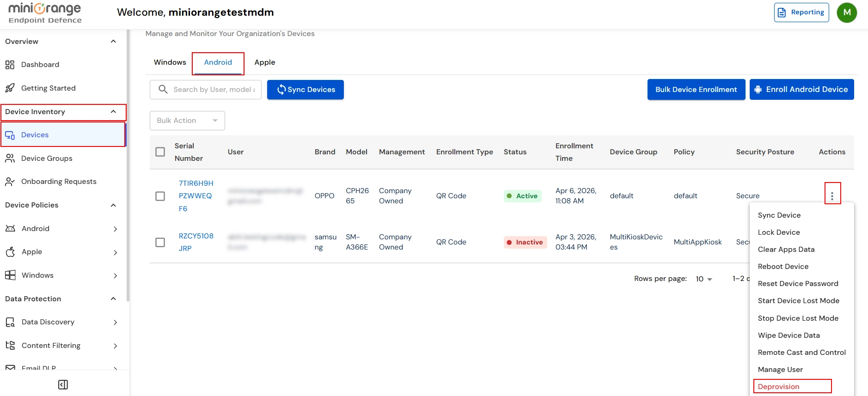Click the Enroll Android Device button
This screenshot has height=396, width=868.
pos(801,90)
